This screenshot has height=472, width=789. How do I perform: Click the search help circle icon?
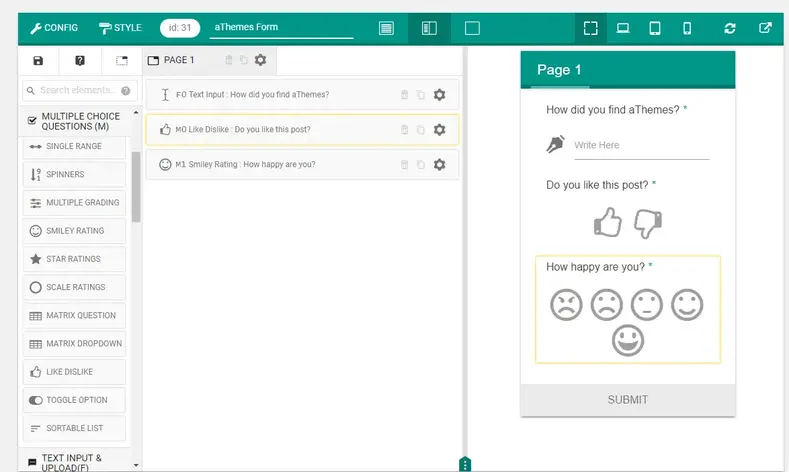coord(126,91)
